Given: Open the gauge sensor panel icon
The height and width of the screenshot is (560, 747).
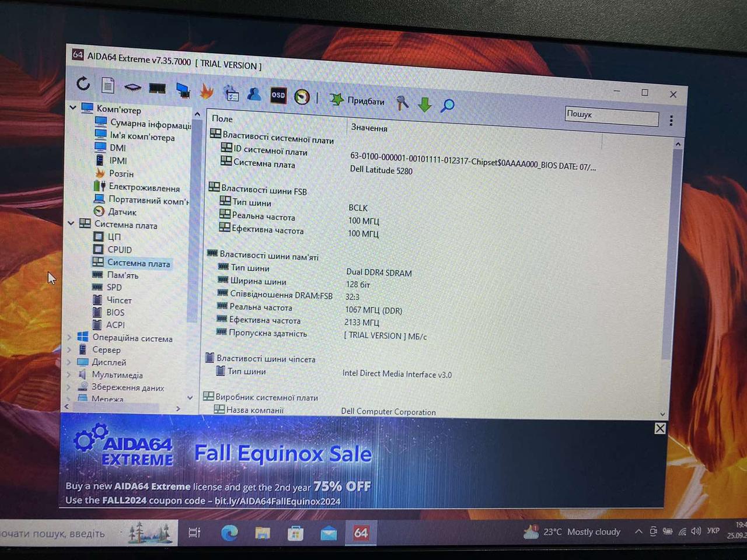Looking at the screenshot, I should [302, 96].
